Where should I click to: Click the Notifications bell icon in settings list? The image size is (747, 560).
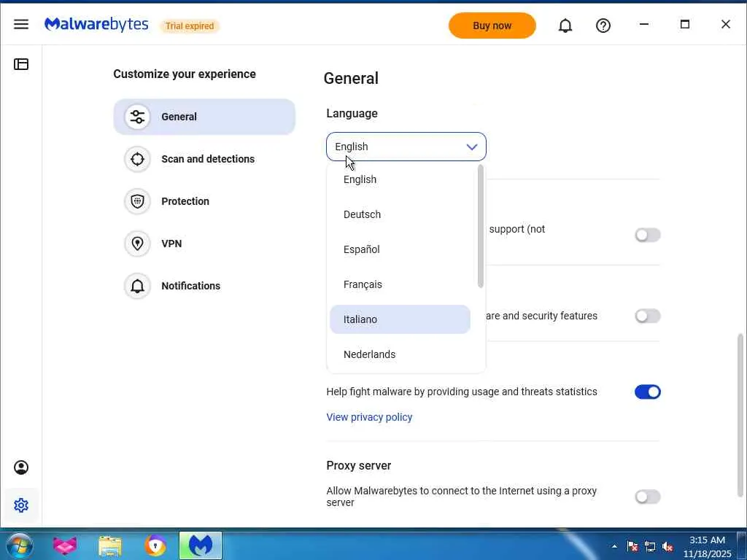click(137, 286)
